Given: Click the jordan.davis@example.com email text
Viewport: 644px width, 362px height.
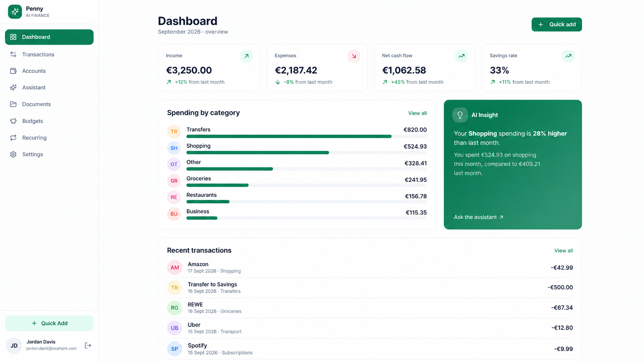Looking at the screenshot, I should pyautogui.click(x=51, y=349).
